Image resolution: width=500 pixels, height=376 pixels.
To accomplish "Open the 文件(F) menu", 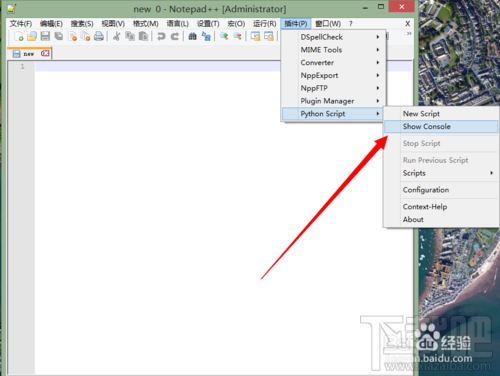I will click(21, 24).
